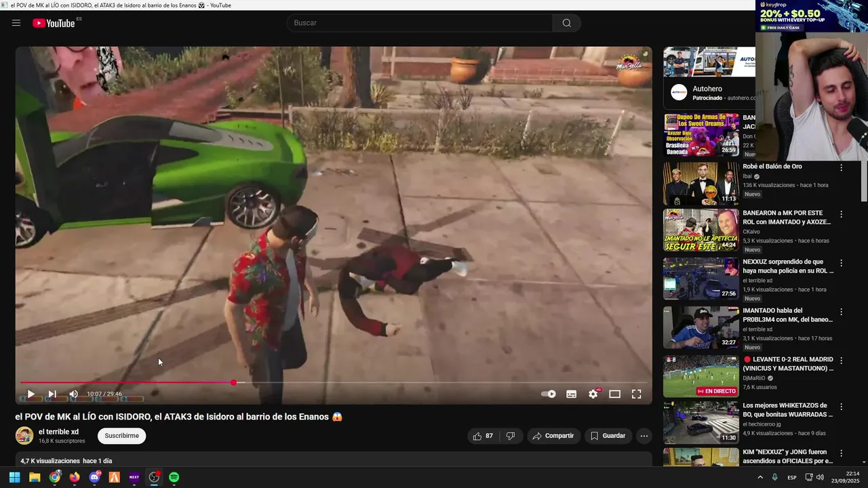Skip to the next video
This screenshot has width=868, height=488.
tap(52, 394)
